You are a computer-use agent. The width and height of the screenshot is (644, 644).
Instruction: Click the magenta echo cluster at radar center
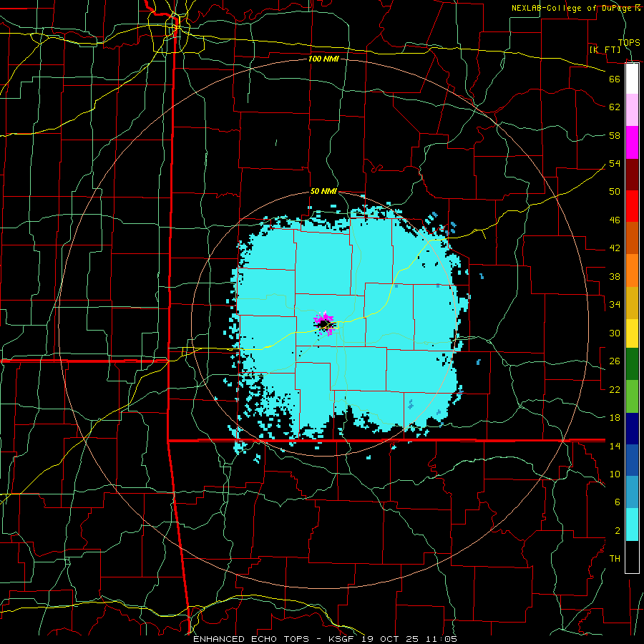click(x=325, y=323)
